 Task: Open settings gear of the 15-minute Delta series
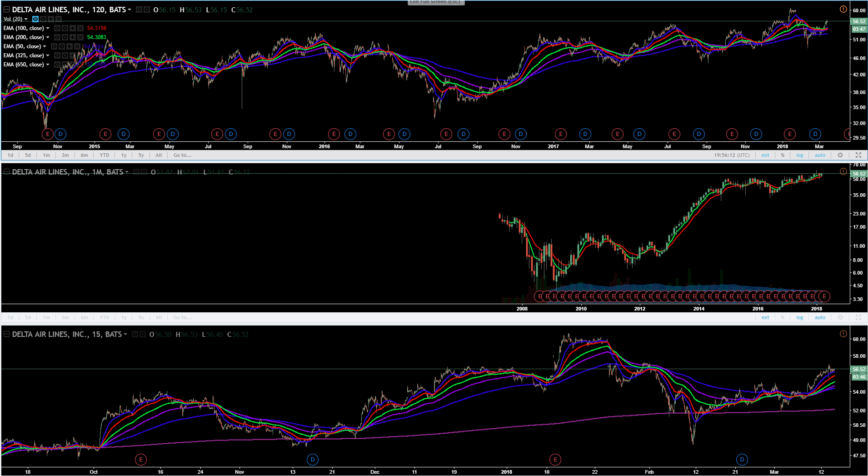143,334
